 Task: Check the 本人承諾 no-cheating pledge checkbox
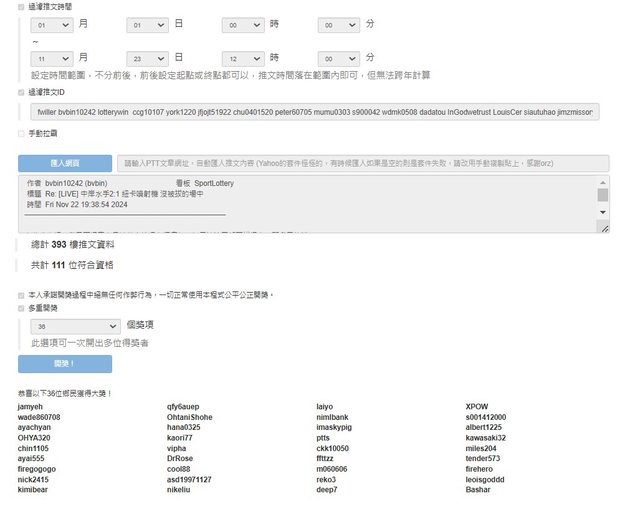tap(22, 295)
